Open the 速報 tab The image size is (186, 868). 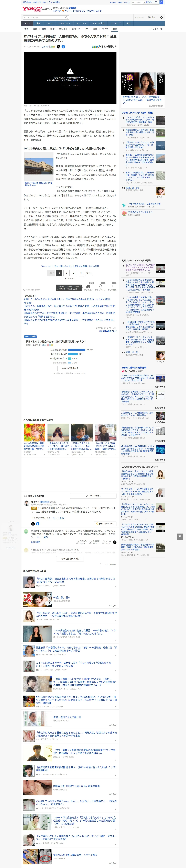tap(38, 24)
